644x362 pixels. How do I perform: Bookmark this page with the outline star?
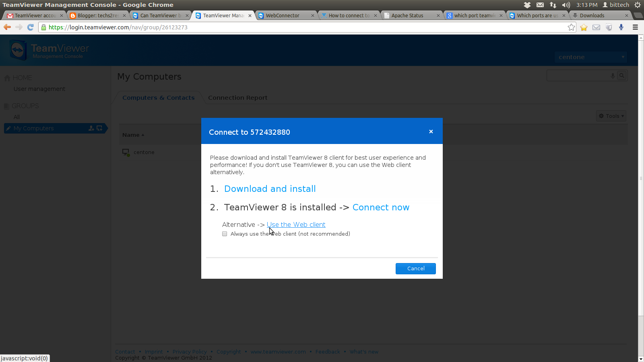click(x=571, y=27)
